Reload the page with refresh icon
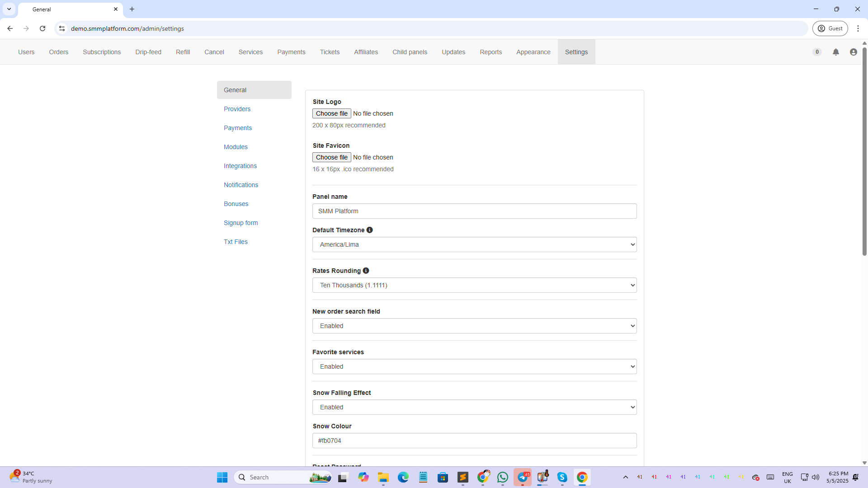The width and height of the screenshot is (868, 488). coord(42,28)
